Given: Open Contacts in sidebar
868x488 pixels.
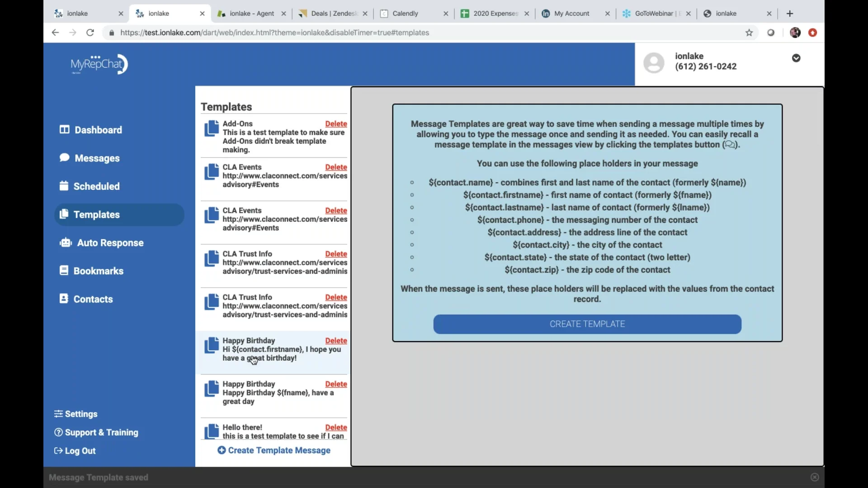Looking at the screenshot, I should (x=86, y=299).
